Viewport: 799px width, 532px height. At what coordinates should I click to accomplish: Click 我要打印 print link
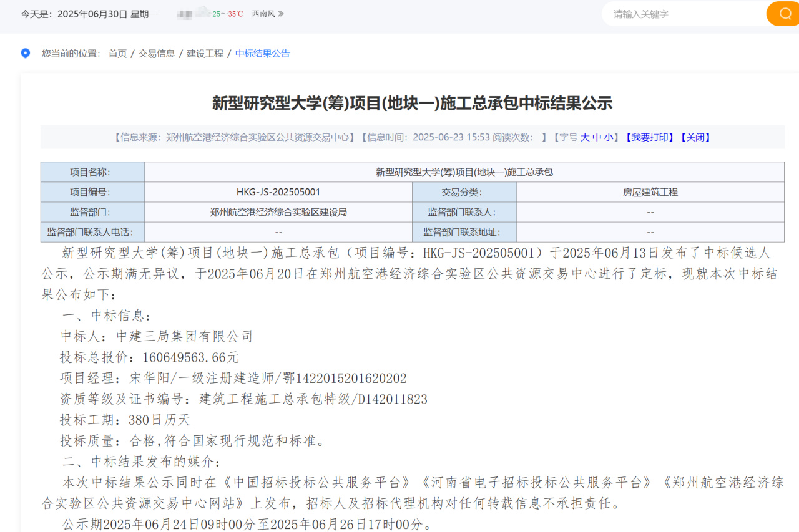click(650, 137)
